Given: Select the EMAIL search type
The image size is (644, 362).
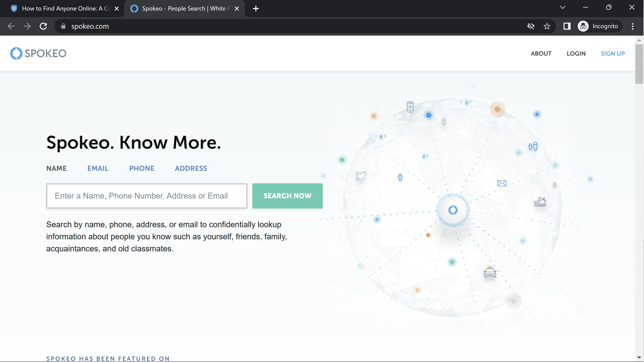Looking at the screenshot, I should (x=98, y=168).
